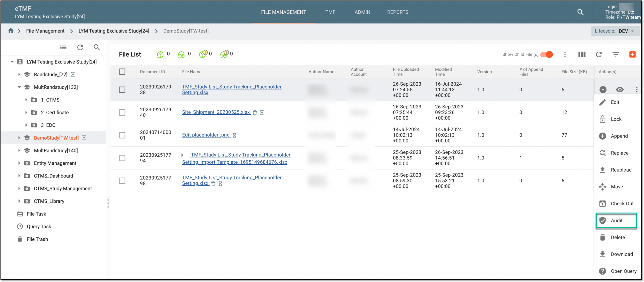Click hourglass icon beside Site_Shipment_20230525.xlsx
The height and width of the screenshot is (282, 644).
[262, 112]
